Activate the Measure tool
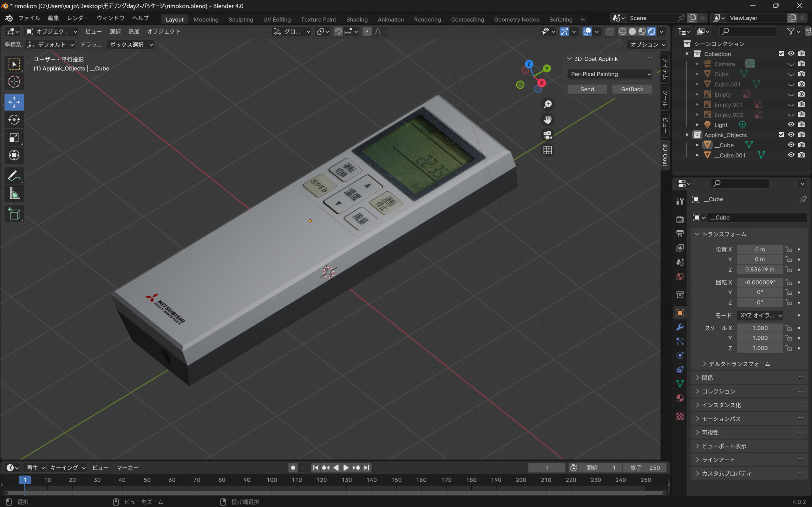Viewport: 812px width, 507px height. coord(14,194)
